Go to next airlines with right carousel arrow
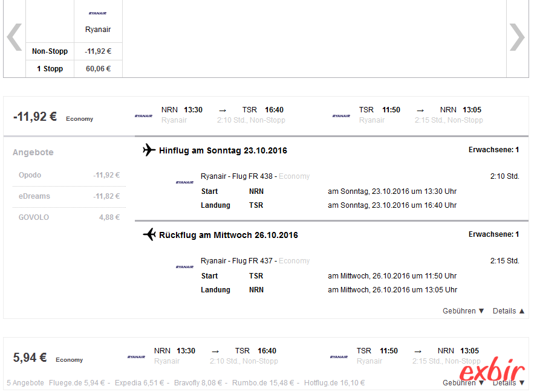Image resolution: width=540 pixels, height=392 pixels. (x=517, y=37)
